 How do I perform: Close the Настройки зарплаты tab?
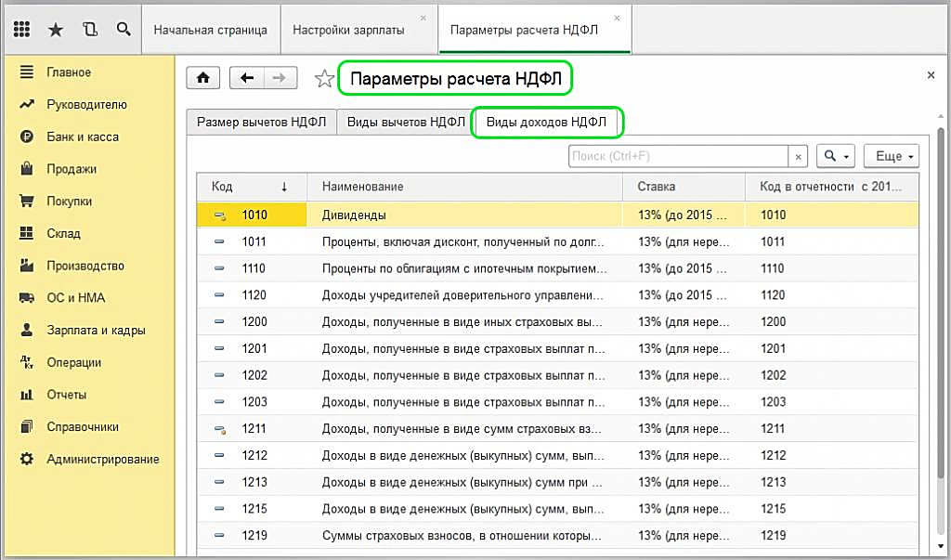click(x=423, y=19)
